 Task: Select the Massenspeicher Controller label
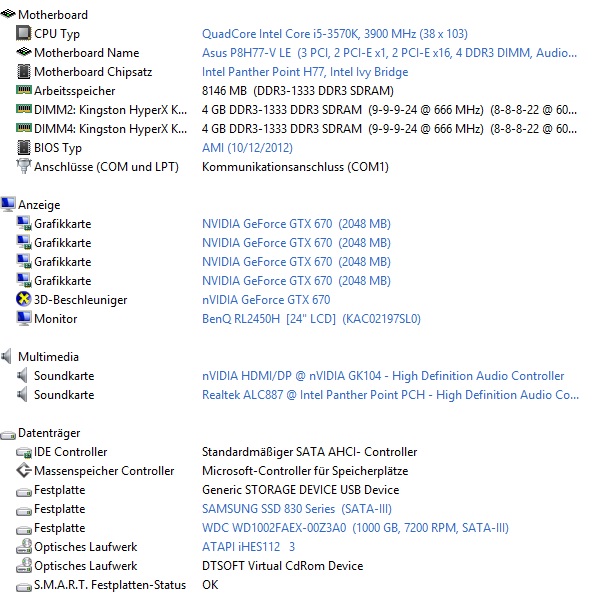pyautogui.click(x=104, y=471)
